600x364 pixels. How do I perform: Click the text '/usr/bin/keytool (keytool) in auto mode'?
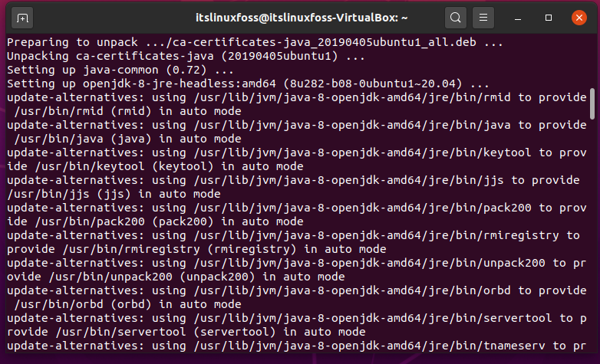pos(169,166)
